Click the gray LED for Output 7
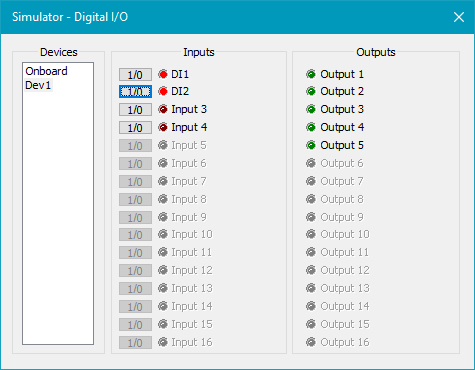The image size is (475, 370). [311, 181]
